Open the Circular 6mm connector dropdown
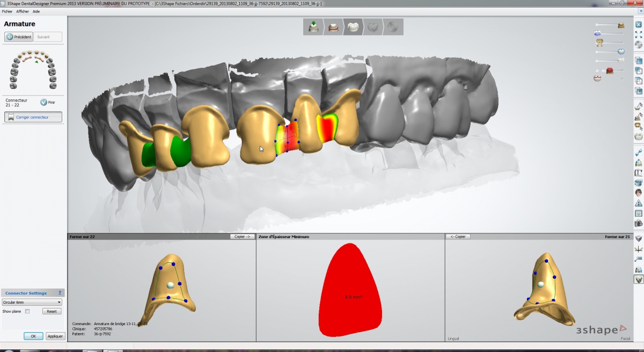Viewport: 644px width, 352px height. [x=32, y=303]
